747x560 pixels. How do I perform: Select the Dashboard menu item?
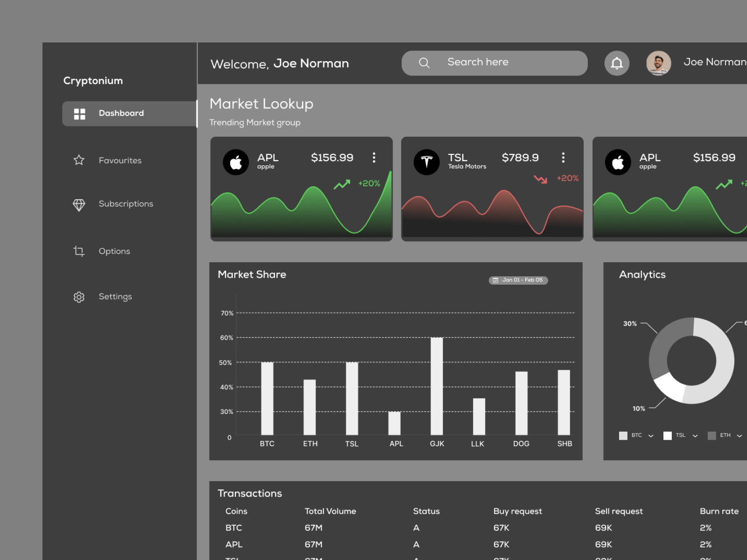click(129, 113)
